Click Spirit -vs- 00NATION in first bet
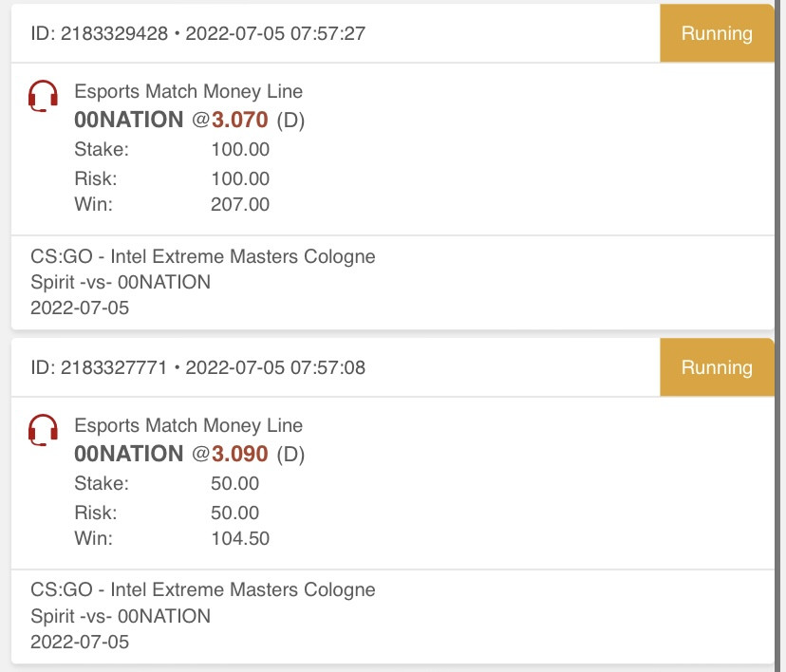Screen dimensions: 786x672 coord(121,282)
